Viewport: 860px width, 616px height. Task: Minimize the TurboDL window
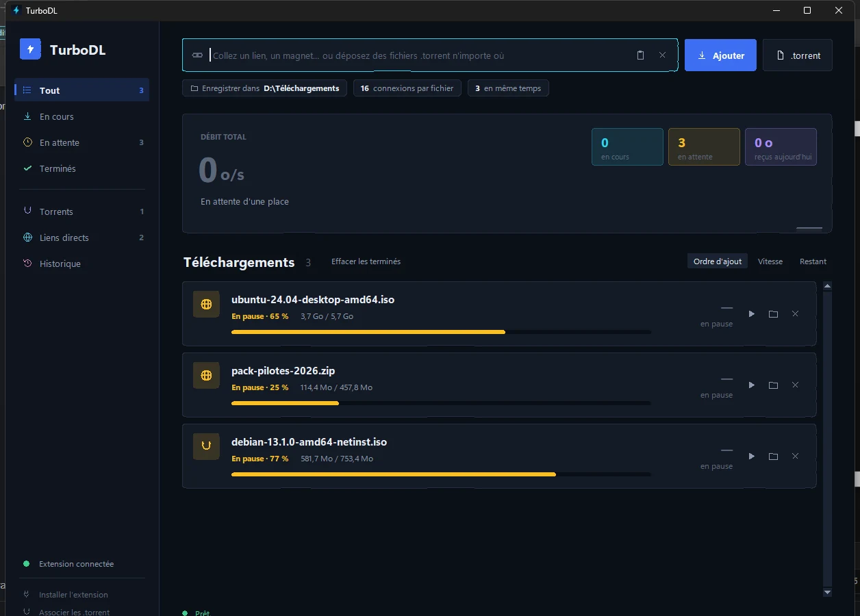click(x=776, y=10)
